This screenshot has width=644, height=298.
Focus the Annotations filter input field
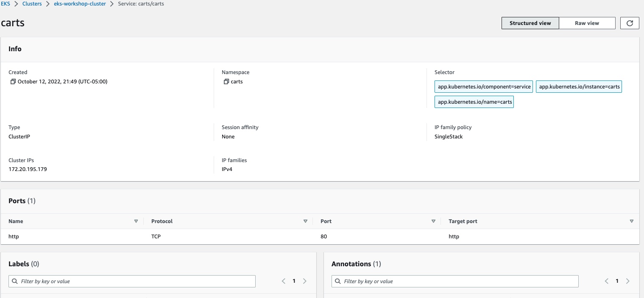(455, 281)
